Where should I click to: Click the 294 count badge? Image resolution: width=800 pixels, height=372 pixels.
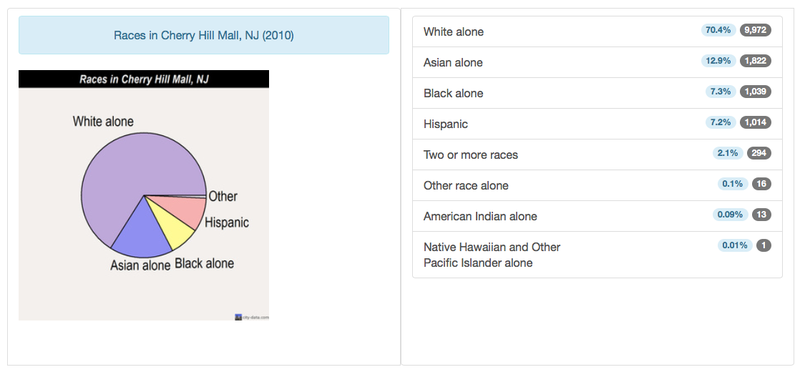coord(759,153)
